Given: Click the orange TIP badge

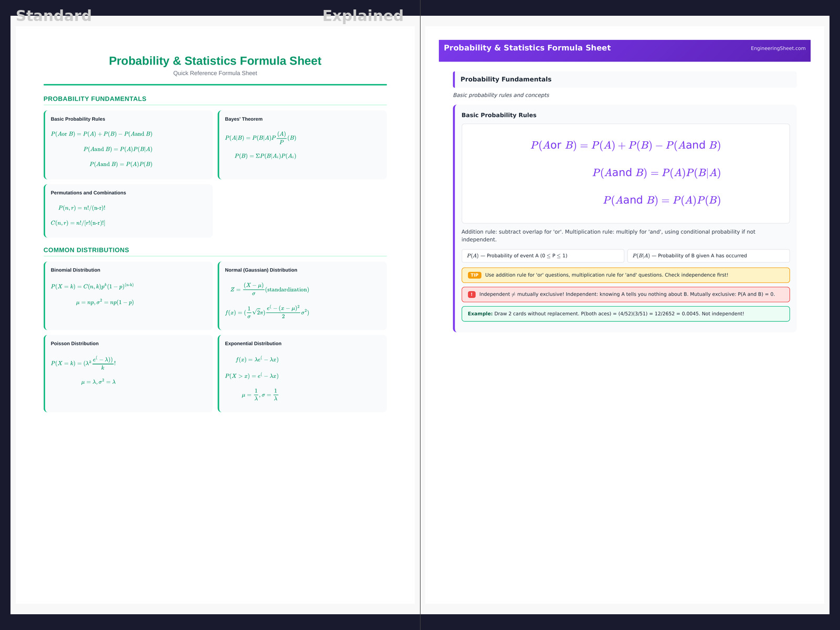Looking at the screenshot, I should [474, 275].
